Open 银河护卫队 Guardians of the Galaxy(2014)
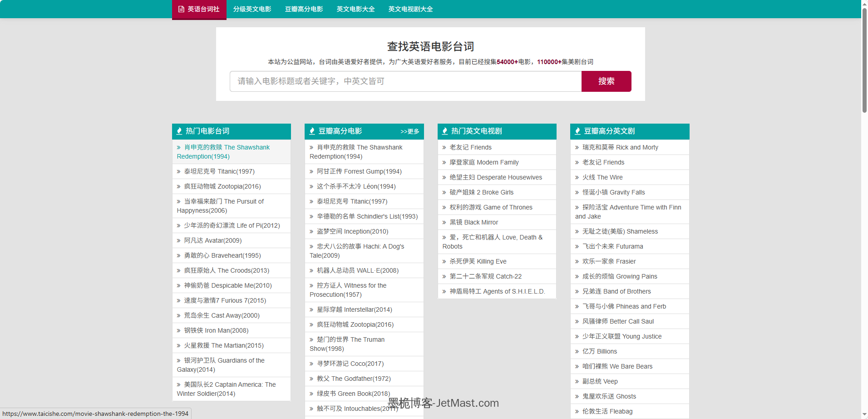This screenshot has height=419, width=868. point(221,365)
